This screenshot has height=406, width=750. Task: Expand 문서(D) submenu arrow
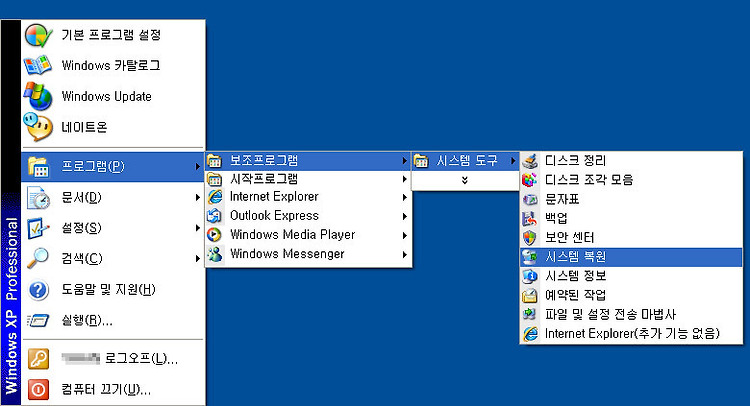(197, 198)
